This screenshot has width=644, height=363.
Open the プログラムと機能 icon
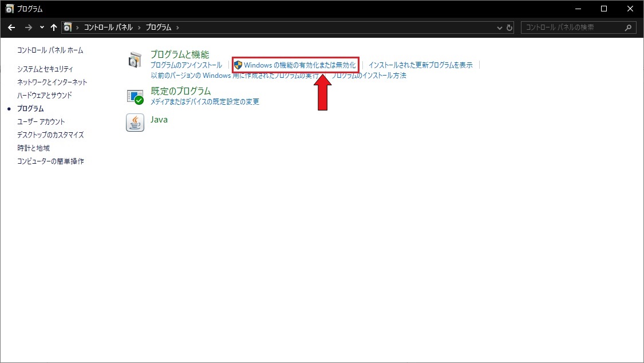coord(135,60)
